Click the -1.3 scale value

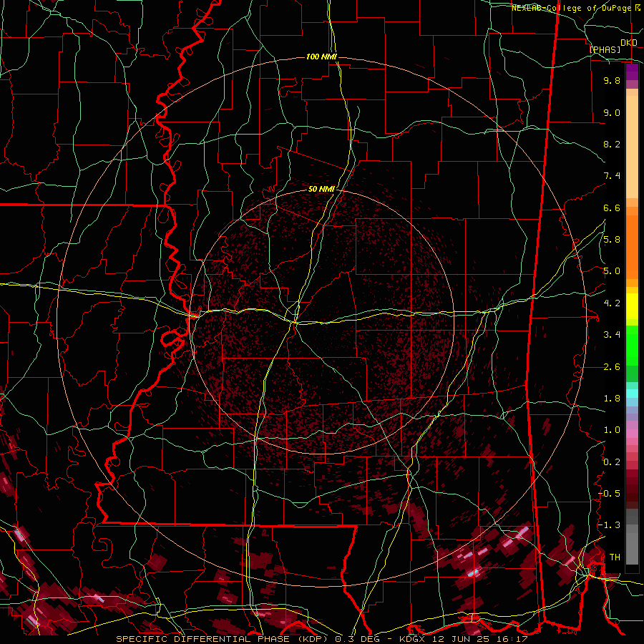609,525
